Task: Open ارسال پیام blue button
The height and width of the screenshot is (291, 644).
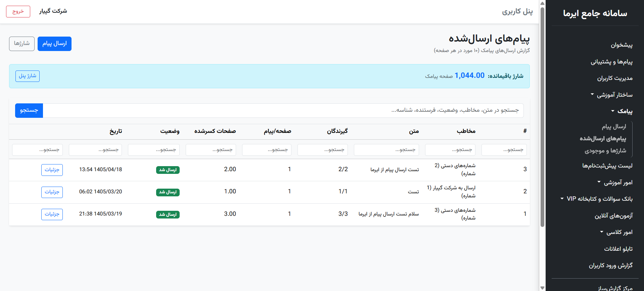Action: click(x=54, y=44)
